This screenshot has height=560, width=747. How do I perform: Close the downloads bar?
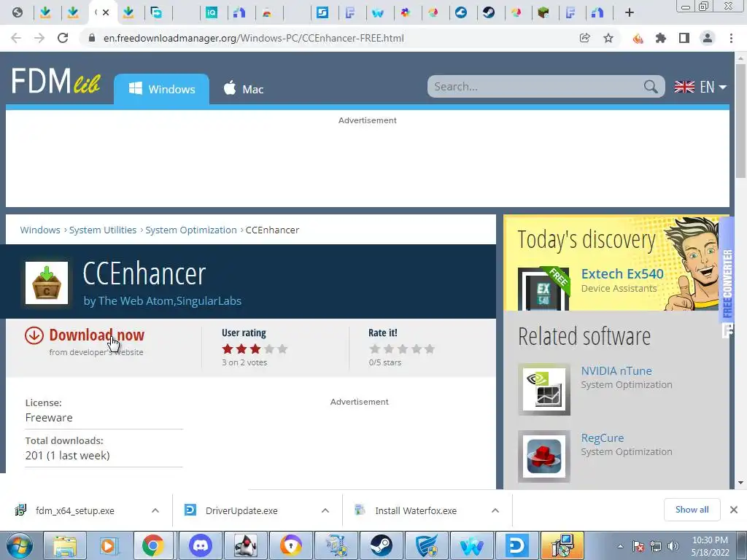tap(734, 510)
